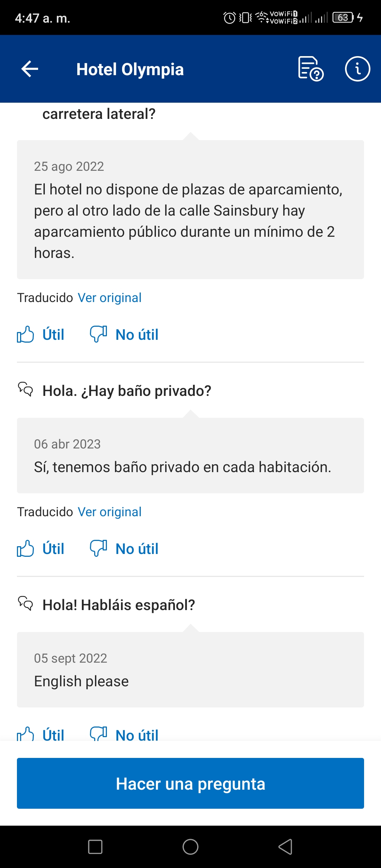Viewport: 381px width, 868px height.
Task: Tap the Android home navigation button
Action: point(190,846)
